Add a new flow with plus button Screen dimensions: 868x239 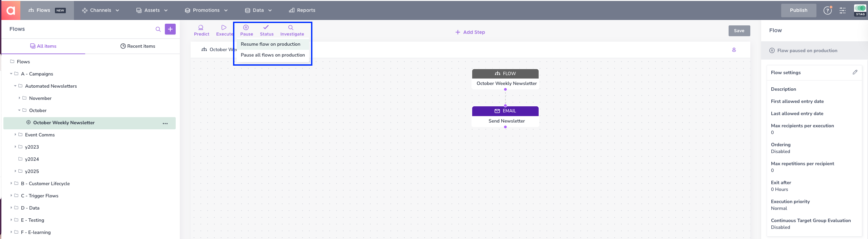coord(170,29)
